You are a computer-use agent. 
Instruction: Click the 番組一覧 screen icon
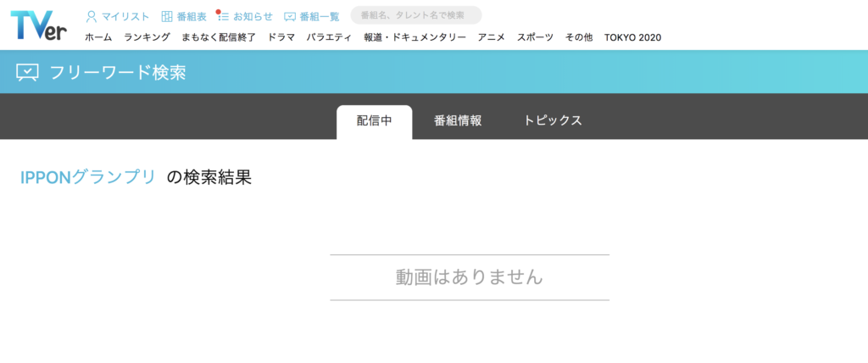290,17
